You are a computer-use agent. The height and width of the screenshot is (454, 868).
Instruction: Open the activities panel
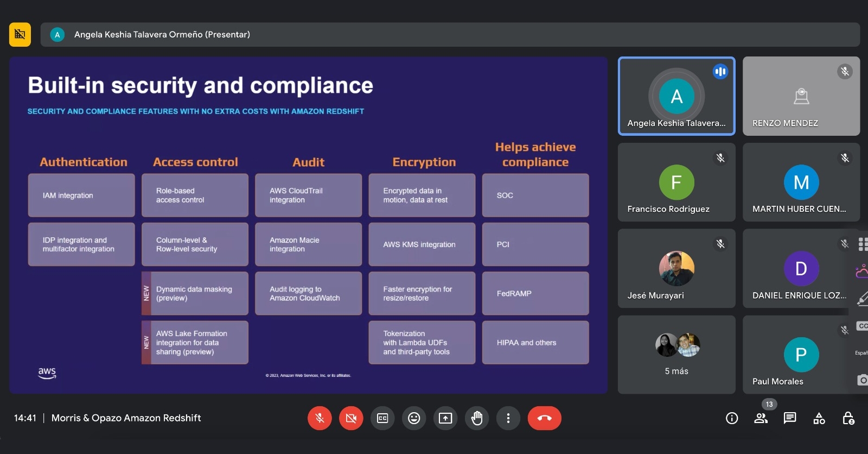tap(819, 418)
